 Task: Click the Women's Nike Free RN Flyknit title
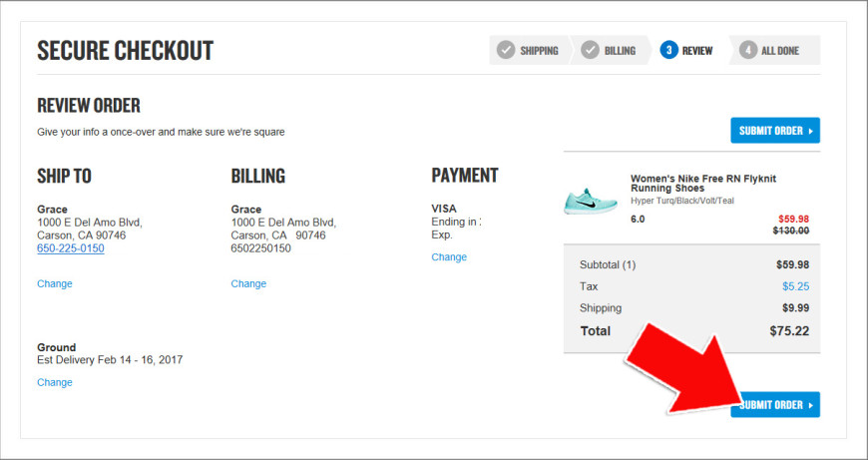703,184
